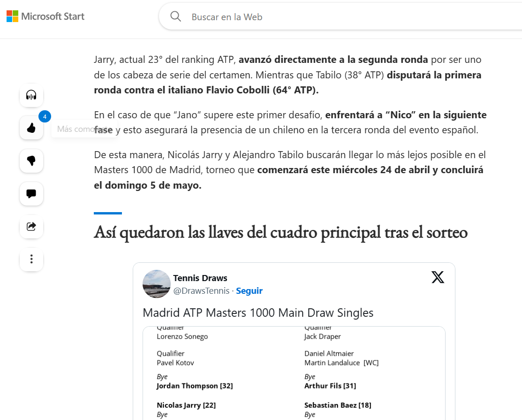Image resolution: width=522 pixels, height=420 pixels.
Task: Share the article via share icon
Action: pyautogui.click(x=31, y=227)
